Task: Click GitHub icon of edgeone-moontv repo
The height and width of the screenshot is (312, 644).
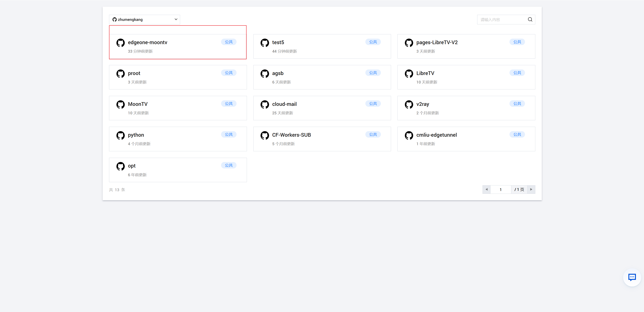Action: point(120,43)
